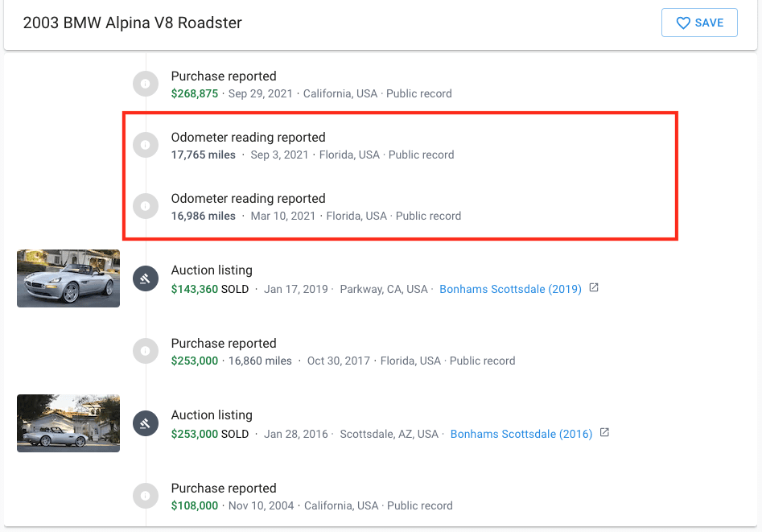Screen dimensions: 762x532
Task: Select the gavel icon for the 2016 auction listing
Action: coord(146,423)
